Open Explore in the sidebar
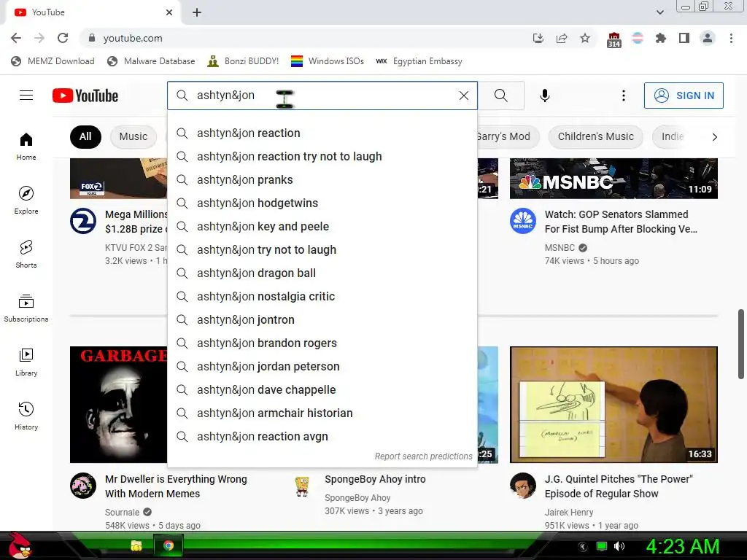Screen dimensions: 747x560 (x=26, y=200)
